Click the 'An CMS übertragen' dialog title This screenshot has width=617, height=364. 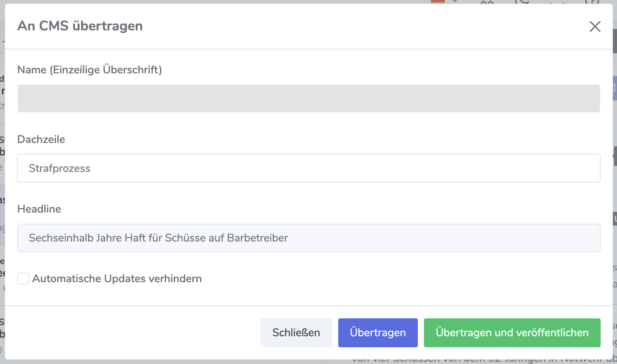click(x=80, y=26)
